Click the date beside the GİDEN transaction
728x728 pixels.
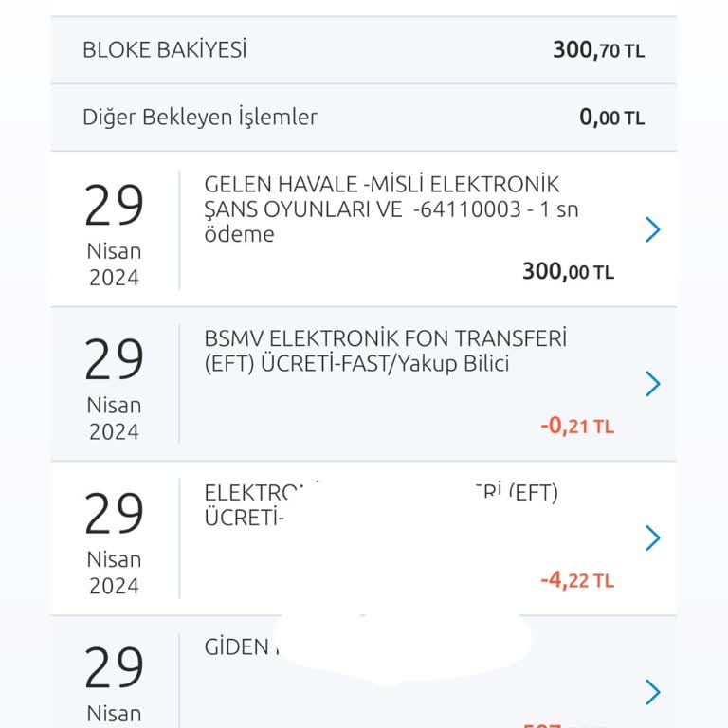114,682
